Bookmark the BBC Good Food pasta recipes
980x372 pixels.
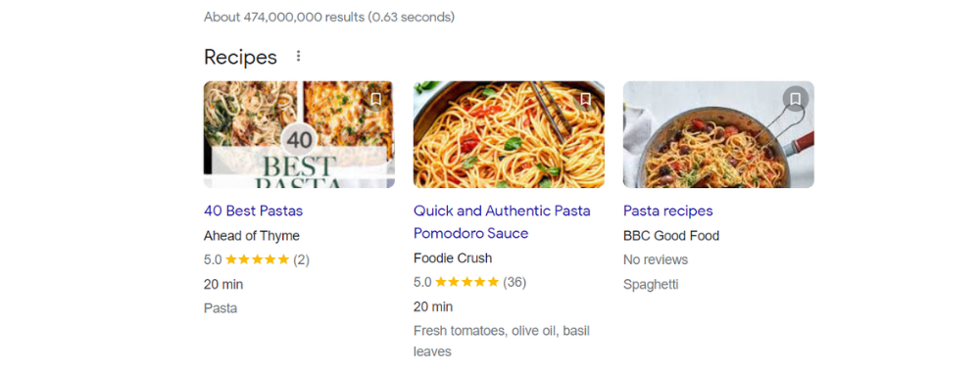(x=795, y=99)
